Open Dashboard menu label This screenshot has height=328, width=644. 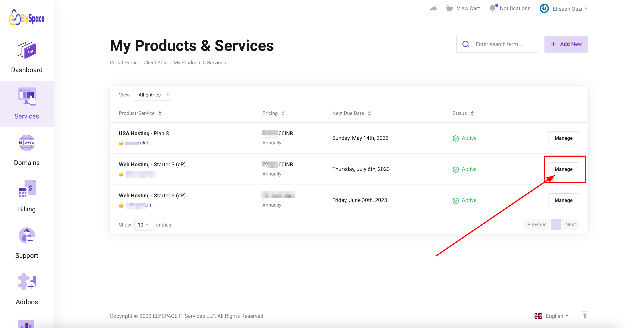pyautogui.click(x=27, y=70)
